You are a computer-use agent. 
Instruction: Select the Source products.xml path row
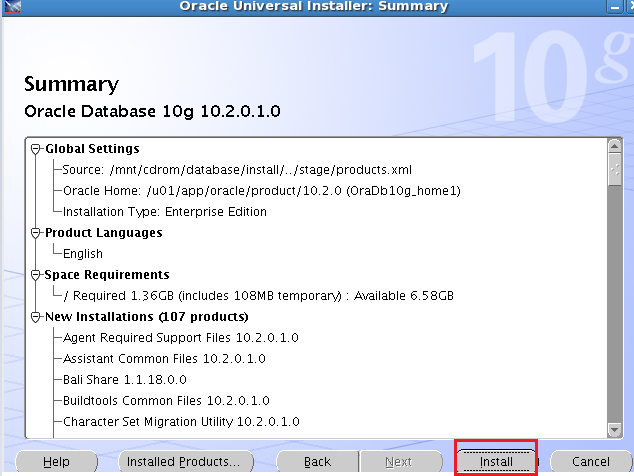tap(237, 169)
